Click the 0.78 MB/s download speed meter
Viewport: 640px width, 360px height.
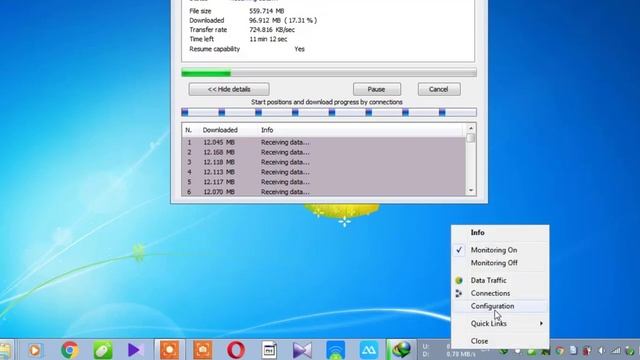[x=460, y=354]
